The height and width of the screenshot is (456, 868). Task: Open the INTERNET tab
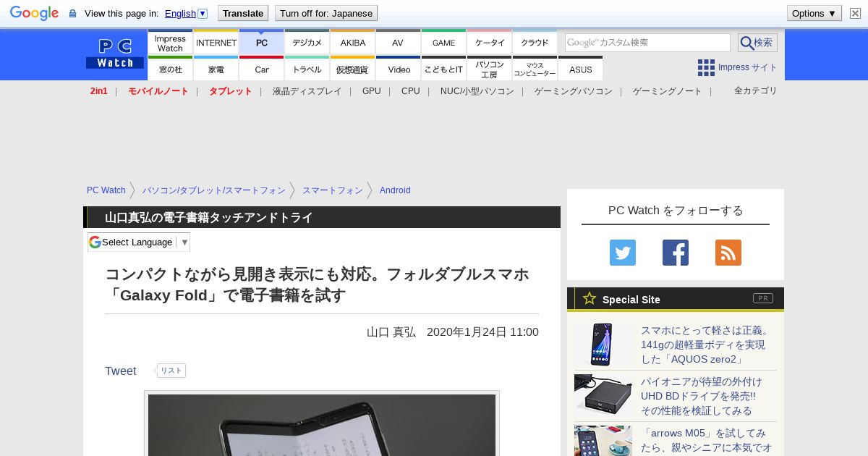point(216,43)
